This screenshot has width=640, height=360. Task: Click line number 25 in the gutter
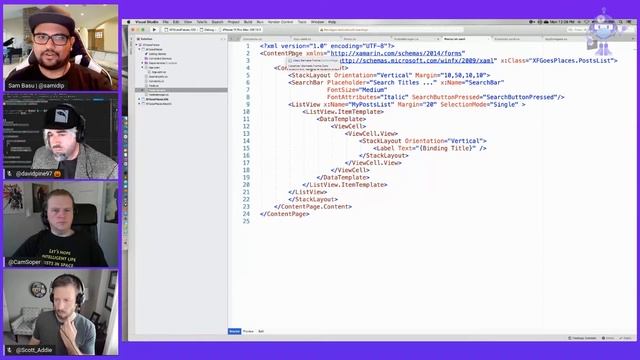pos(246,222)
